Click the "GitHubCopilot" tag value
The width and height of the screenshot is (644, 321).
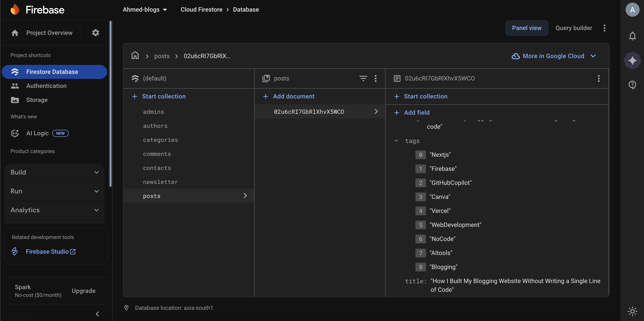coord(451,183)
